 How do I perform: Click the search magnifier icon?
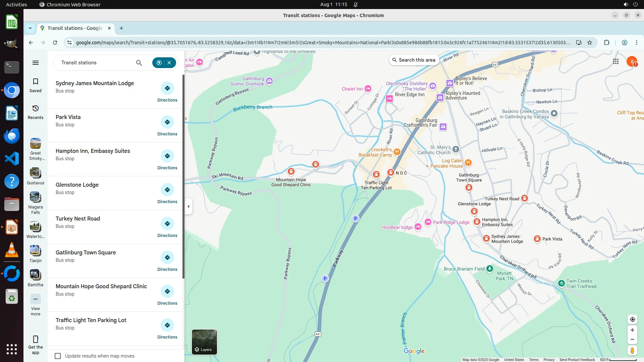(x=139, y=63)
